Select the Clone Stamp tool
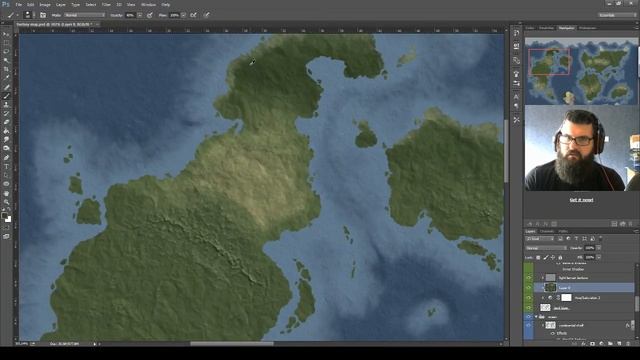This screenshot has width=640, height=360. click(6, 104)
